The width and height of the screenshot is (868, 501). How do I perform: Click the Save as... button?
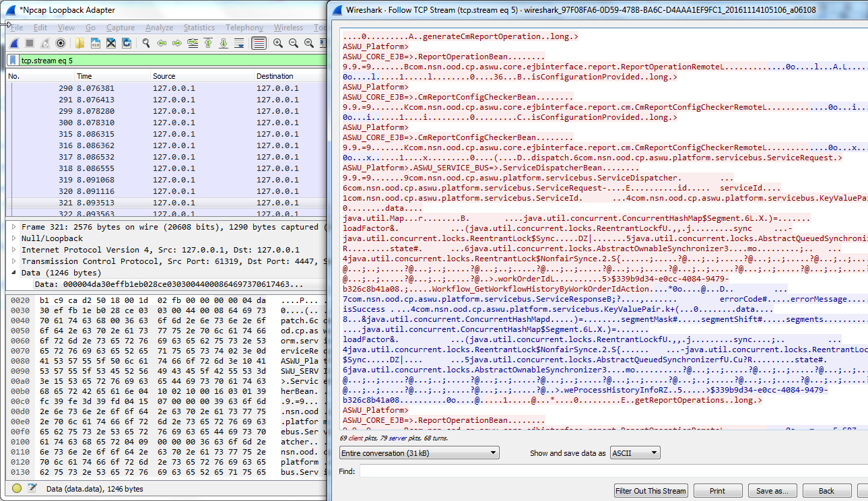[x=772, y=491]
